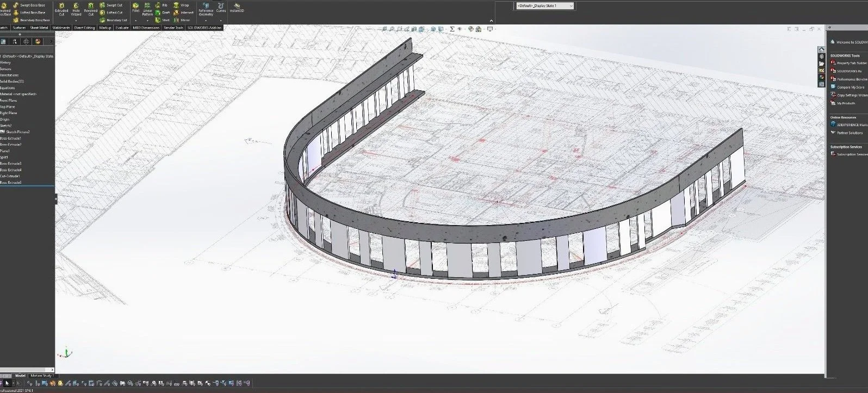Open Display State configuration dropdown
868x393 pixels.
544,5
